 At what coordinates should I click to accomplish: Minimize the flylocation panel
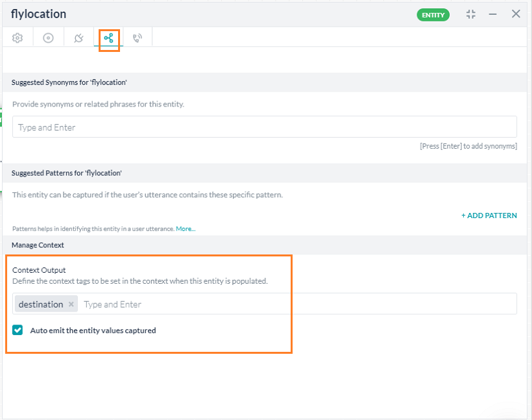coord(493,14)
